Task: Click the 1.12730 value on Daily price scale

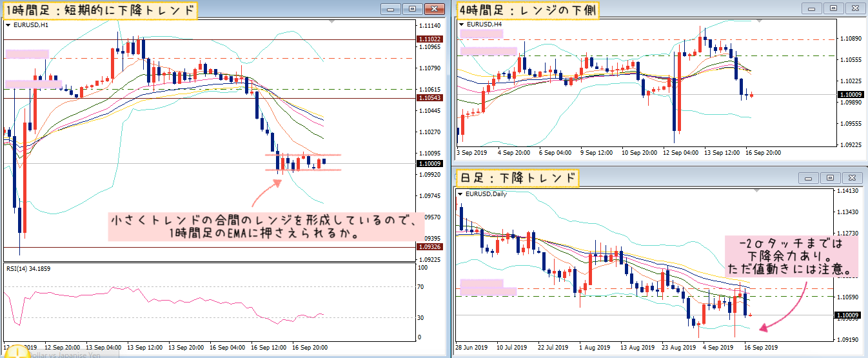Action: tap(847, 234)
